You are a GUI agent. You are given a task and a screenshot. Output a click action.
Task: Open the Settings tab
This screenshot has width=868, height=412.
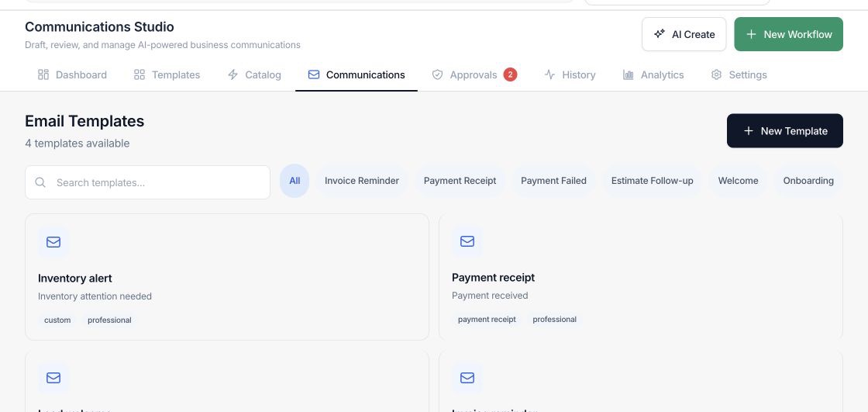tap(739, 74)
